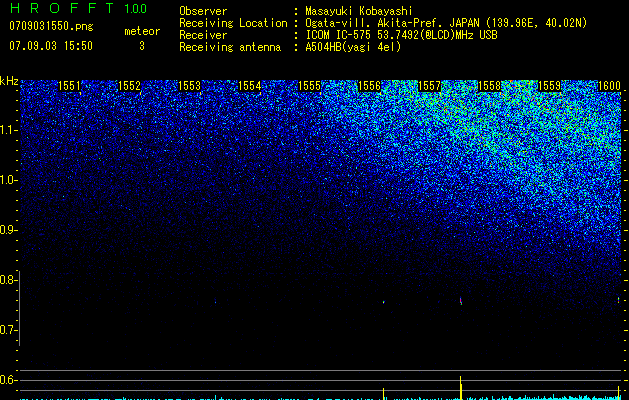The height and width of the screenshot is (400, 629).
Task: Click the Receiving Location label
Action: pos(233,23)
